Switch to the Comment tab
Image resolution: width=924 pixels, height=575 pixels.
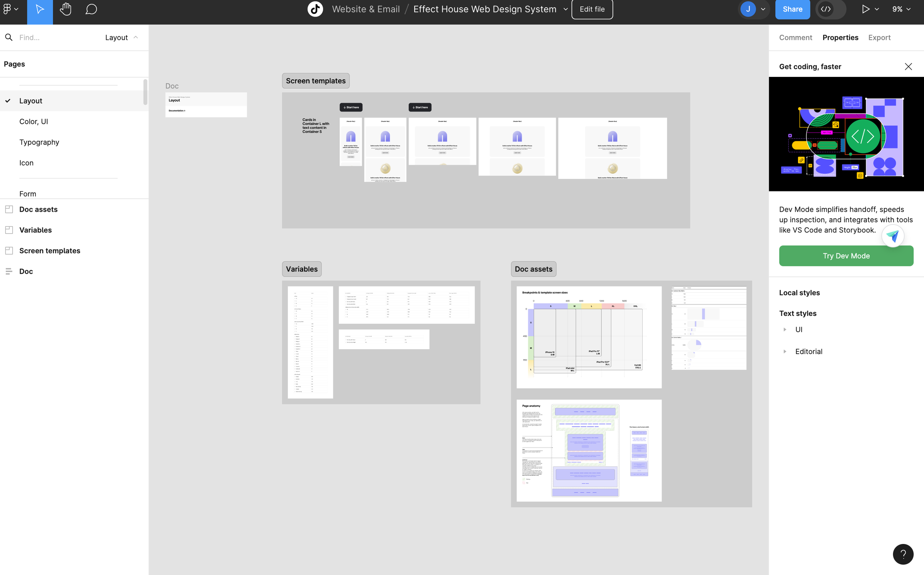click(795, 37)
